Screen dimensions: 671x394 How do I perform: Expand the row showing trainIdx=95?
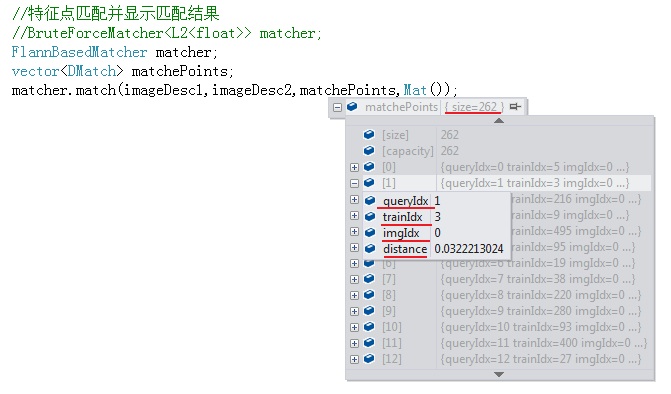click(354, 247)
